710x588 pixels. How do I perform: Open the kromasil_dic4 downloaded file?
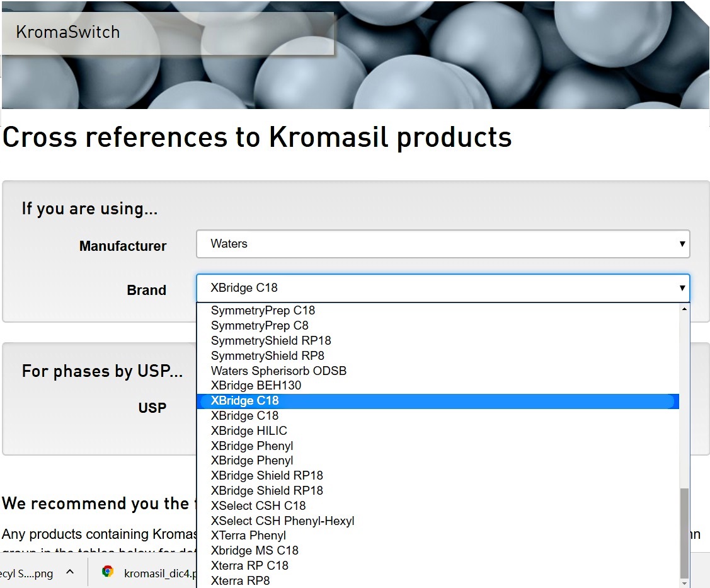pos(160,574)
